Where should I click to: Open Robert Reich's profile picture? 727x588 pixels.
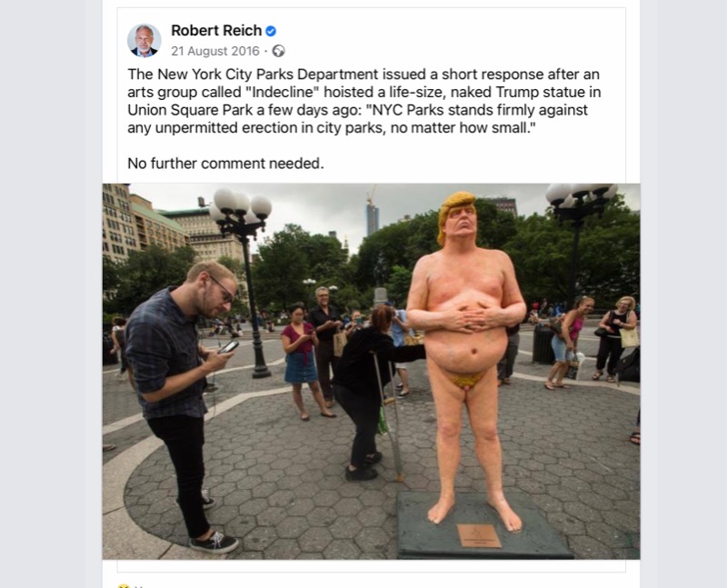[x=144, y=40]
